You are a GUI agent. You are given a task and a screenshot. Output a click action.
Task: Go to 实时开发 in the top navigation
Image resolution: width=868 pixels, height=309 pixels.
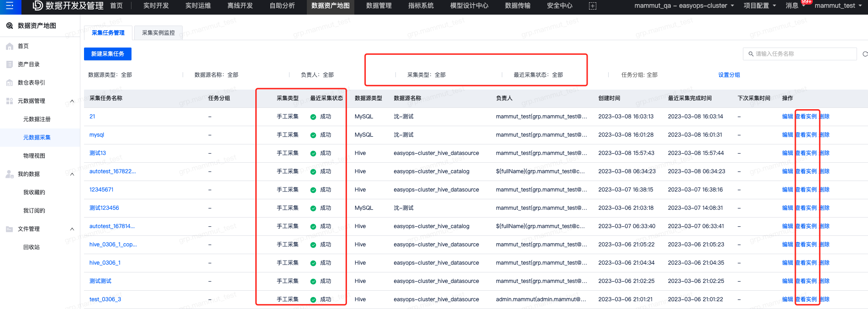156,6
